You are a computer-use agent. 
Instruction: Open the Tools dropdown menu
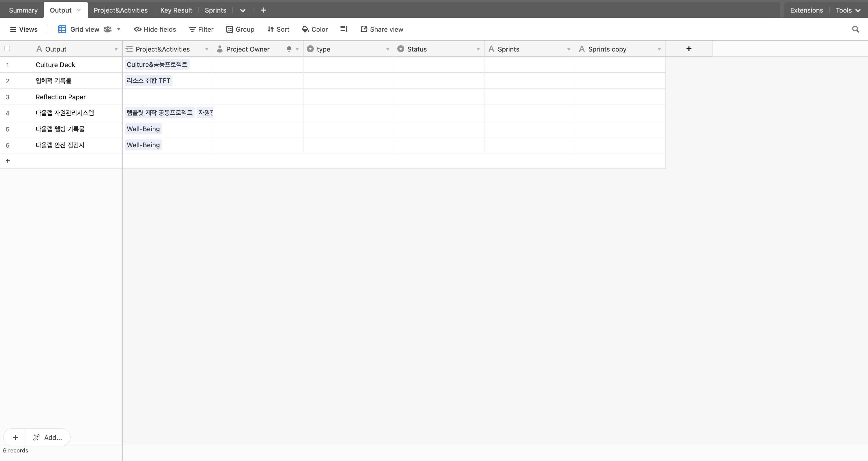tap(848, 10)
